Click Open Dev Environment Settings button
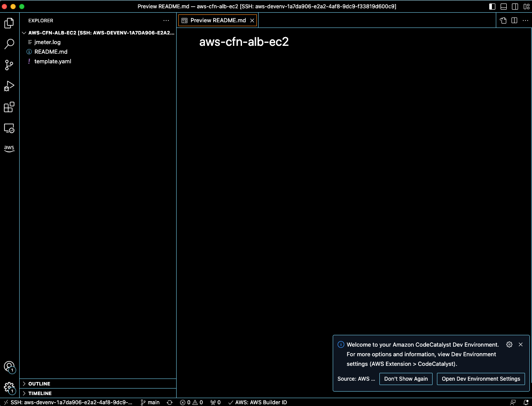532x406 pixels. [481, 379]
